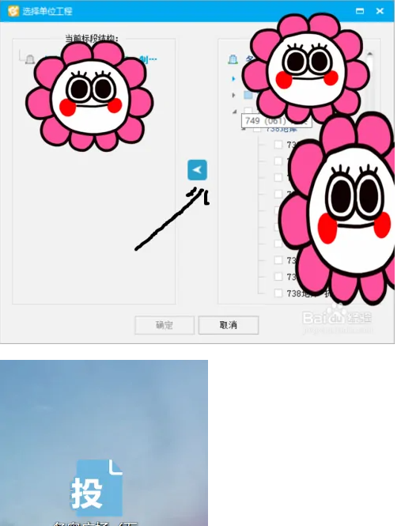Click the blue move-left arrow button

(197, 170)
